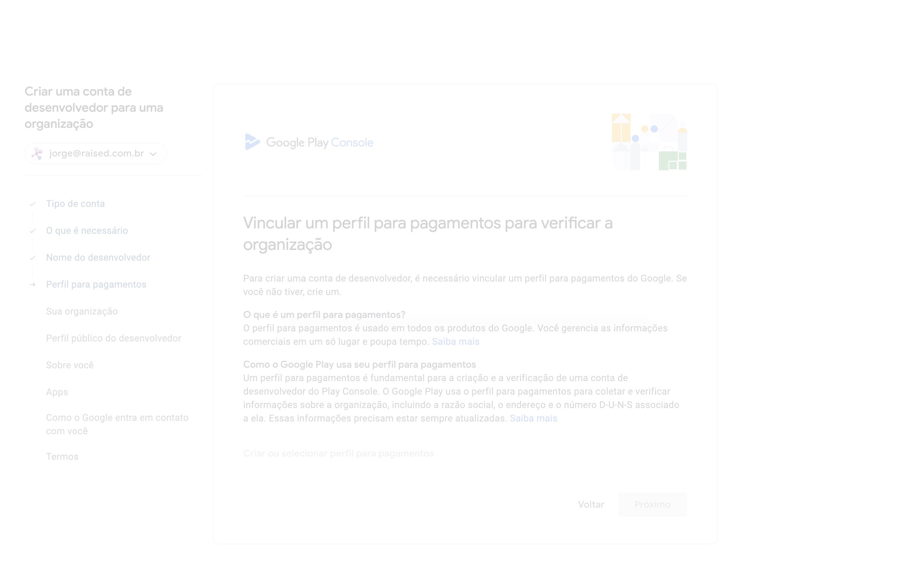Viewport: 921px width, 588px height.
Task: Select the Perfil para pagamentos step in sidebar
Action: (x=96, y=284)
